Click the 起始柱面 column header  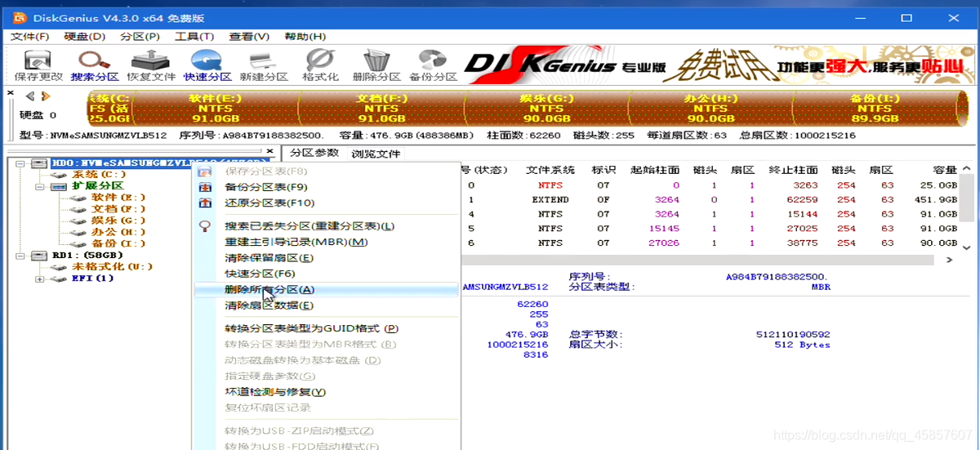[x=655, y=170]
